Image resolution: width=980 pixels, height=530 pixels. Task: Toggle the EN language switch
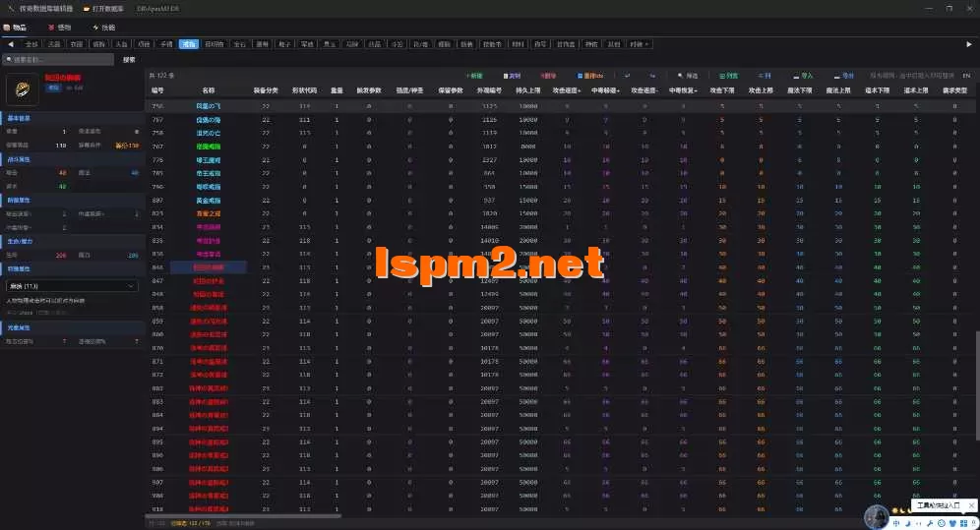966,76
